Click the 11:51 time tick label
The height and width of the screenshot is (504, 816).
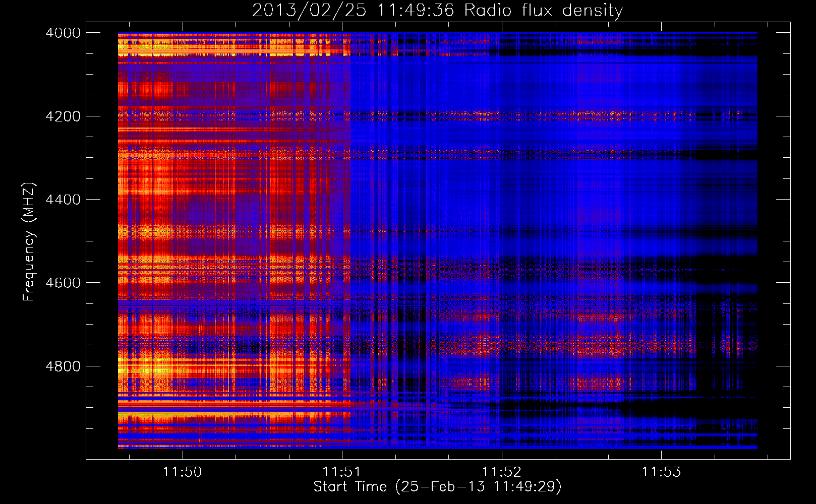click(x=342, y=472)
